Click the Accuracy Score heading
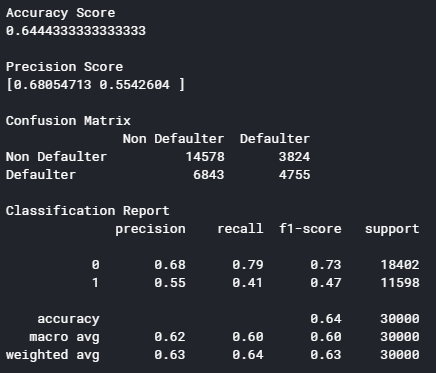436x373 pixels. pyautogui.click(x=61, y=13)
